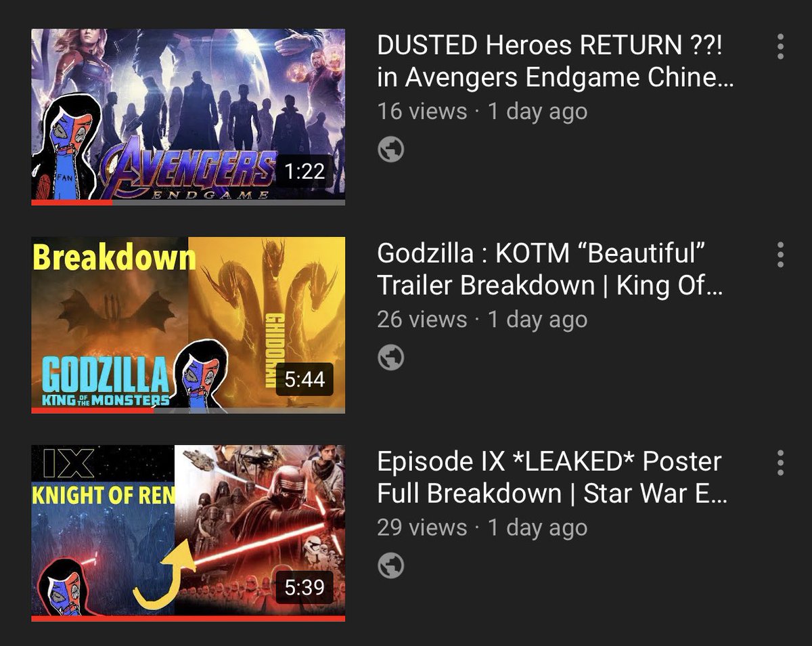This screenshot has height=646, width=812.
Task: Open more options for Episode IX video
Action: [x=781, y=462]
